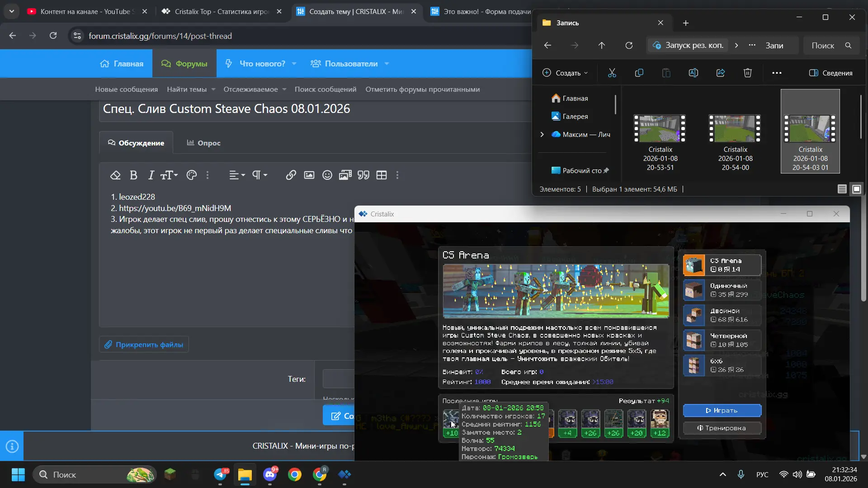868x488 pixels.
Task: Switch to the Опрос tab
Action: 204,143
